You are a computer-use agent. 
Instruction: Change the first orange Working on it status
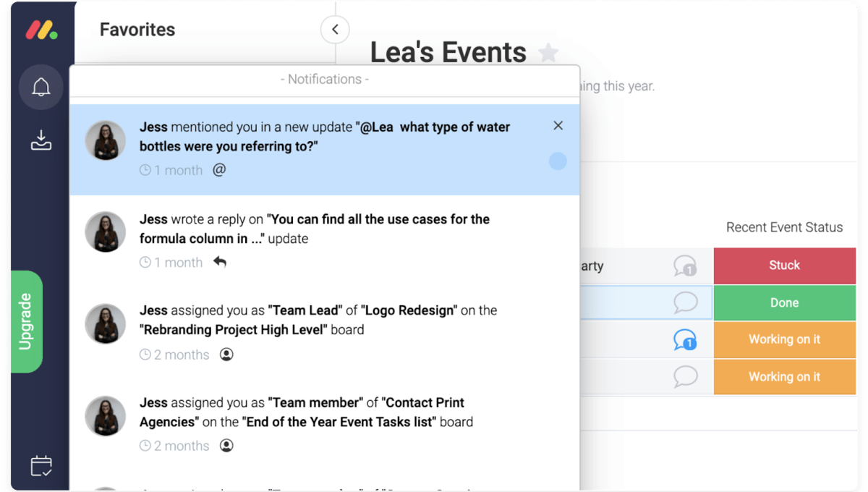click(784, 339)
